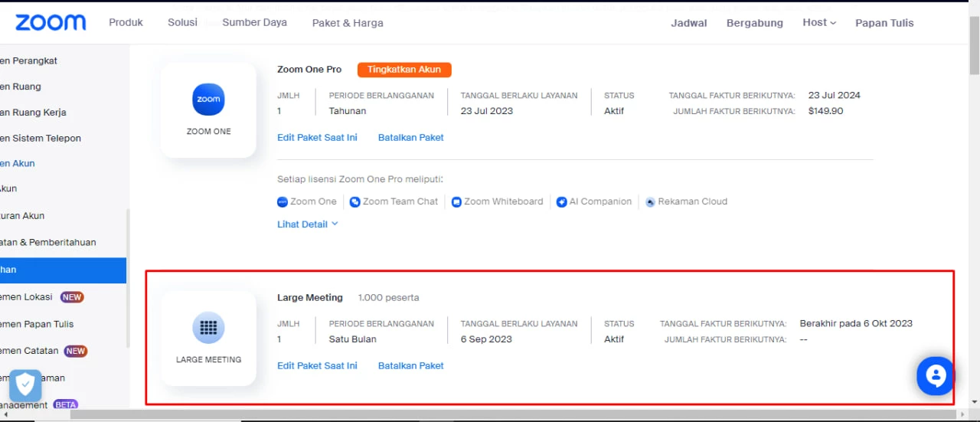Select Bergabung in the top navigation
This screenshot has height=422, width=980.
pyautogui.click(x=755, y=23)
